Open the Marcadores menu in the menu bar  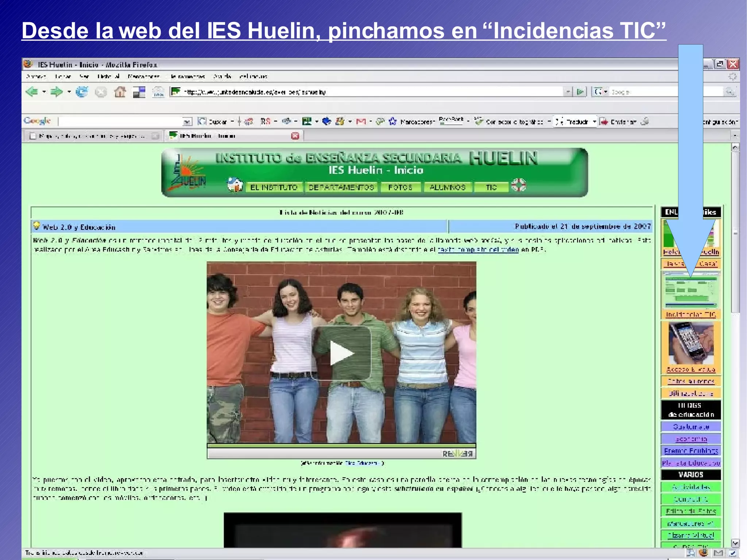[x=143, y=77]
